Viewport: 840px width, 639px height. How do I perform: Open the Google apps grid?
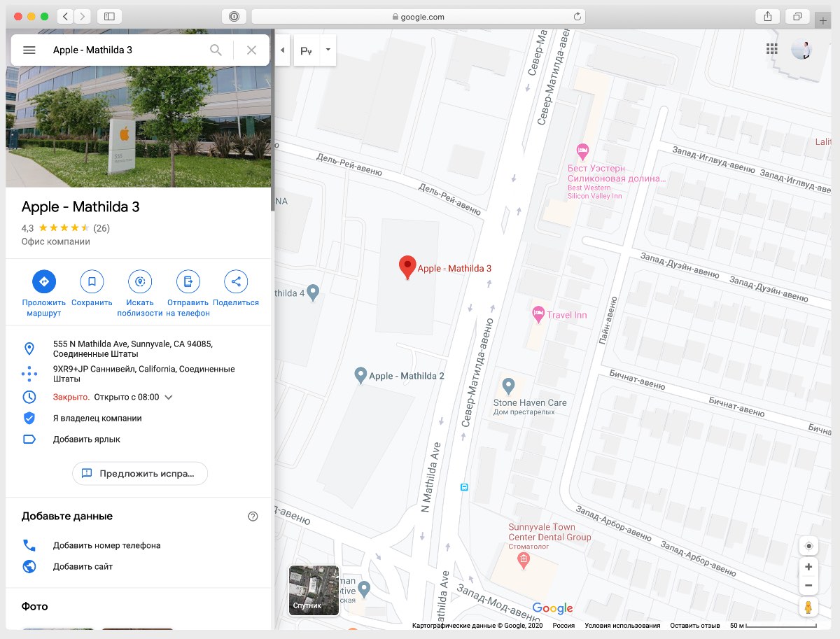[772, 49]
